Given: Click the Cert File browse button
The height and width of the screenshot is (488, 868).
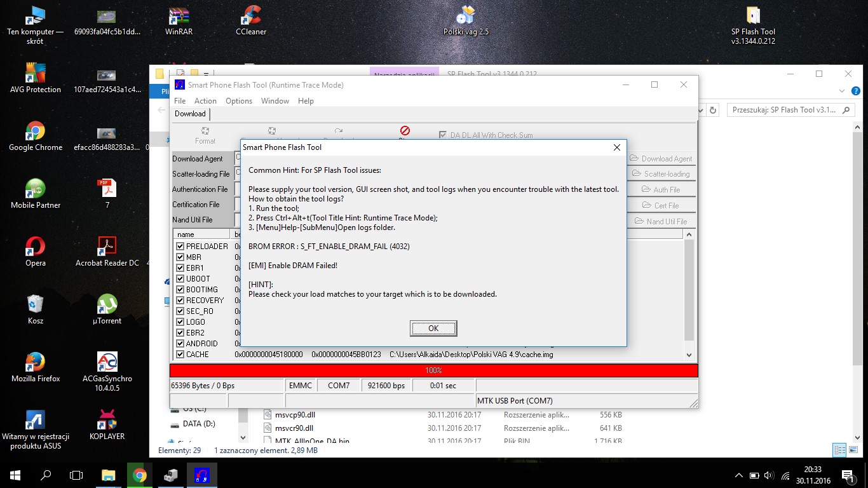Looking at the screenshot, I should (x=661, y=205).
